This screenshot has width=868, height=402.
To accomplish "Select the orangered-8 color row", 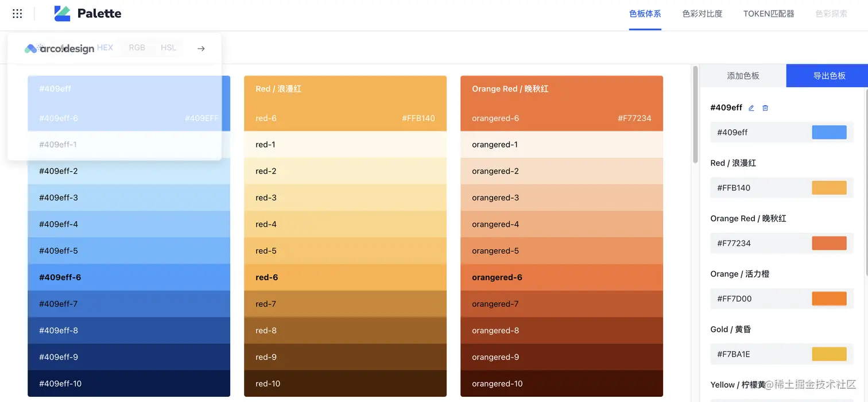I will [561, 330].
